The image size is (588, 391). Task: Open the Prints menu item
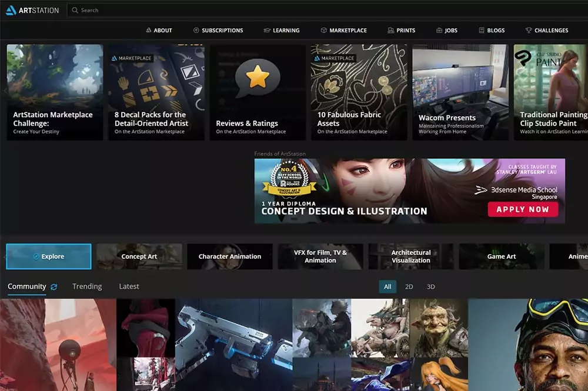[401, 30]
